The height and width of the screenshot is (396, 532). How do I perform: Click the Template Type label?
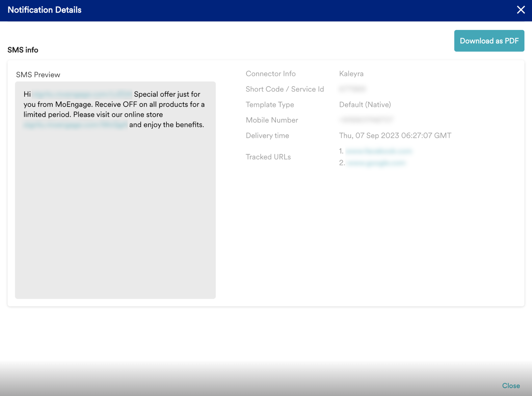pos(270,105)
